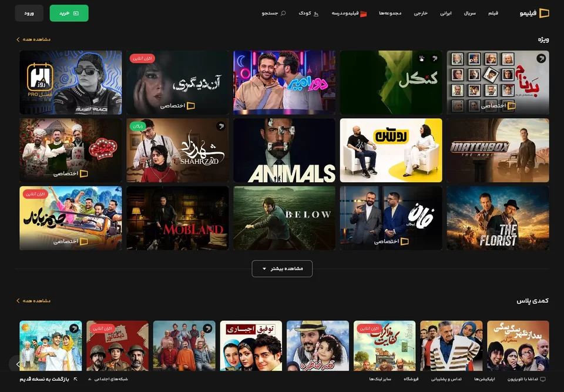Screen dimensions: 564x392
Task: Open search via the magnifier icon
Action: click(283, 14)
